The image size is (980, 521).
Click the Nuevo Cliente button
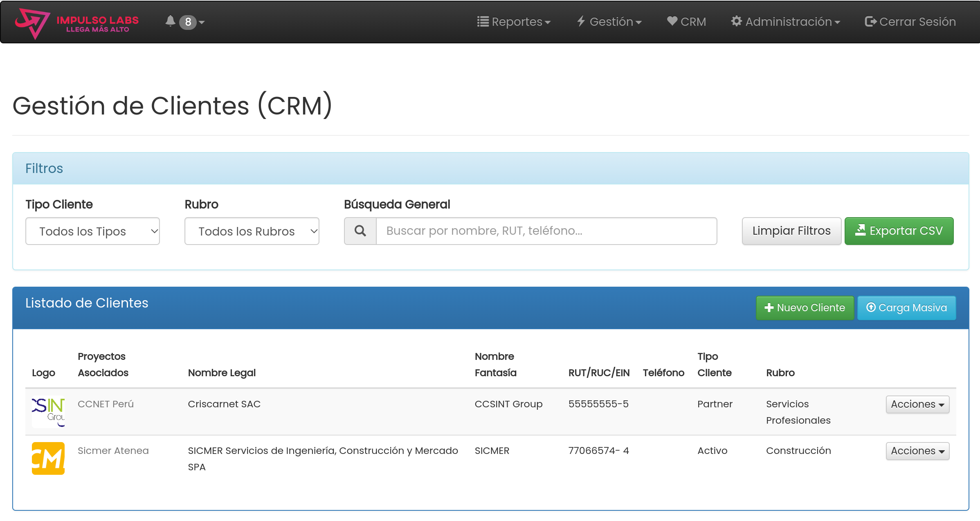point(804,308)
